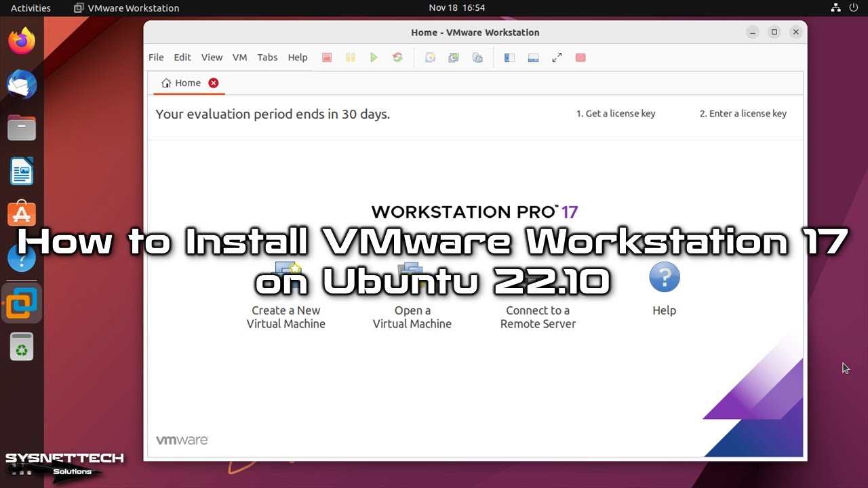This screenshot has height=488, width=868.
Task: Open Thunderbird Mail from the dock
Action: 22,85
